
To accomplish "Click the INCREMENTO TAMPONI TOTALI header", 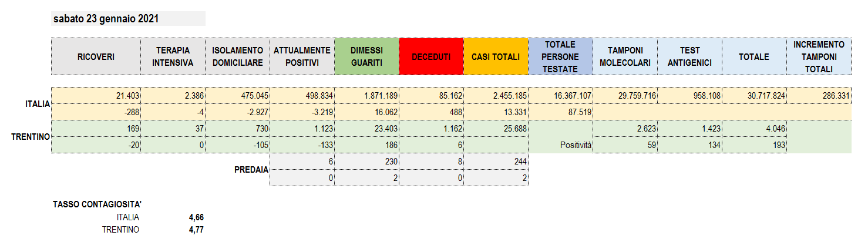I will tap(819, 57).
